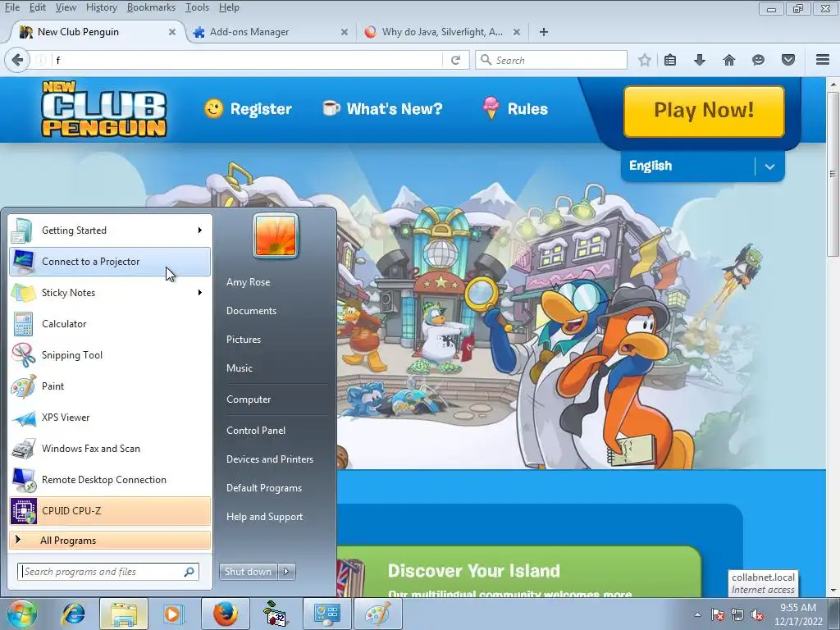
Task: Open the Rules link
Action: (x=515, y=109)
